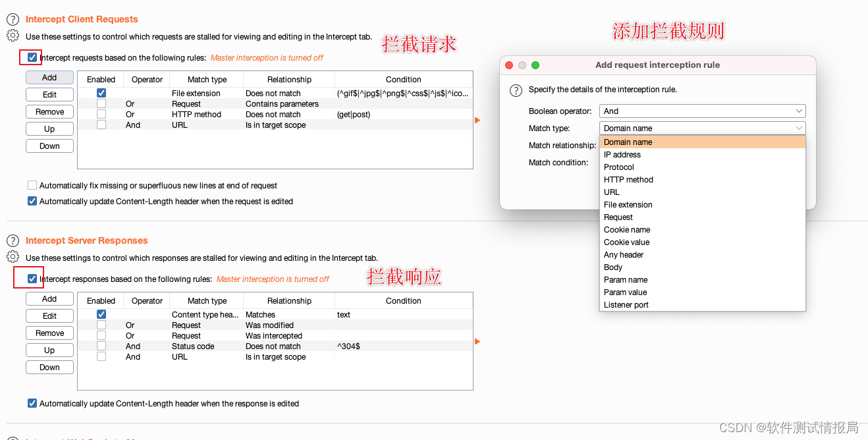Select Protocol match type
868x440 pixels.
click(x=703, y=167)
